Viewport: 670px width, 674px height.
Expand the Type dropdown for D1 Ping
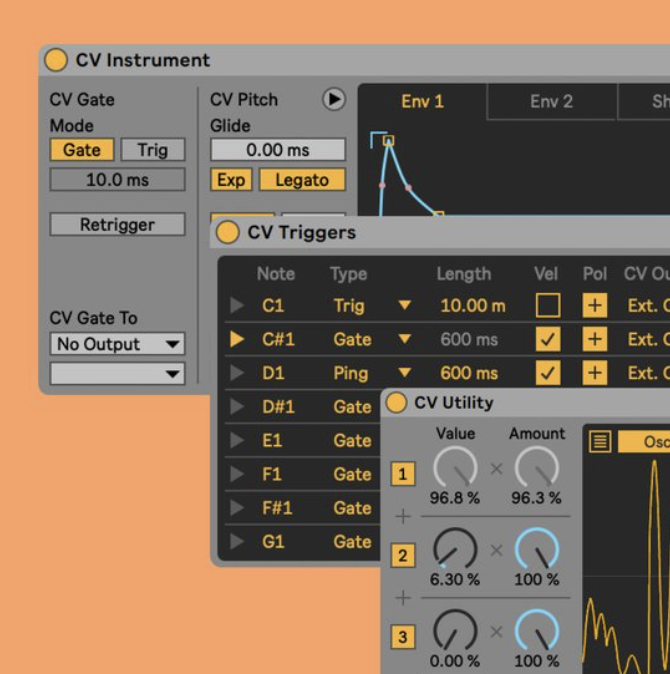[x=405, y=373]
